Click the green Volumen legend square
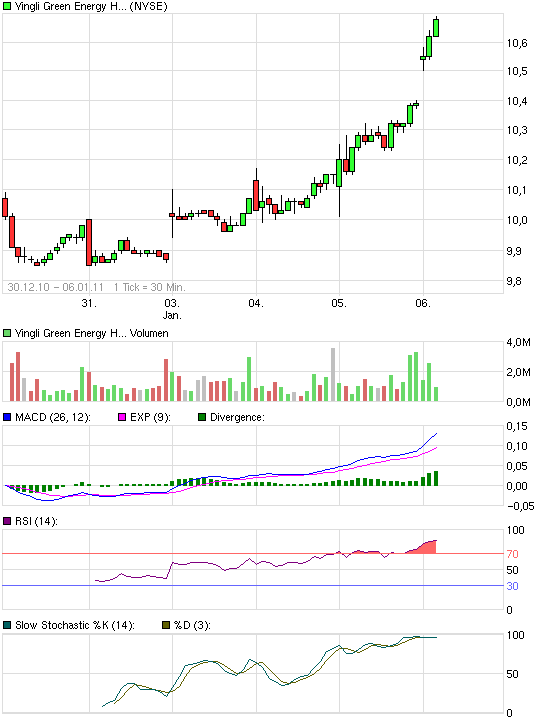The width and height of the screenshot is (545, 722). click(7, 333)
